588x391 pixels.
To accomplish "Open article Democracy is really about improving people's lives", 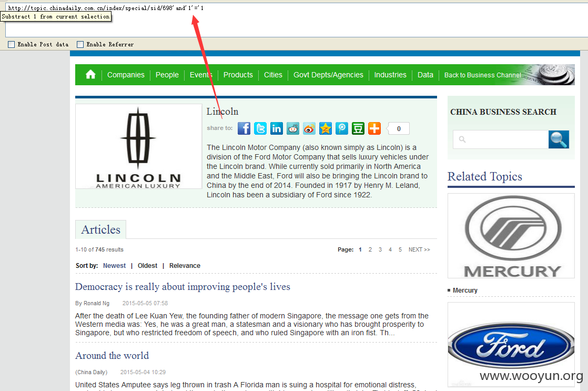I will (183, 287).
